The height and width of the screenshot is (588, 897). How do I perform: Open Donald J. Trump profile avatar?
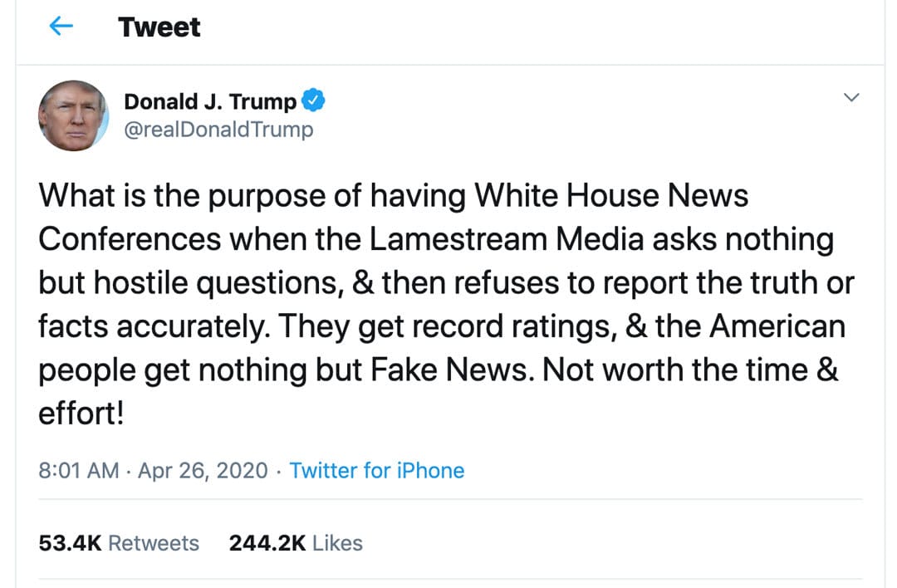point(74,115)
